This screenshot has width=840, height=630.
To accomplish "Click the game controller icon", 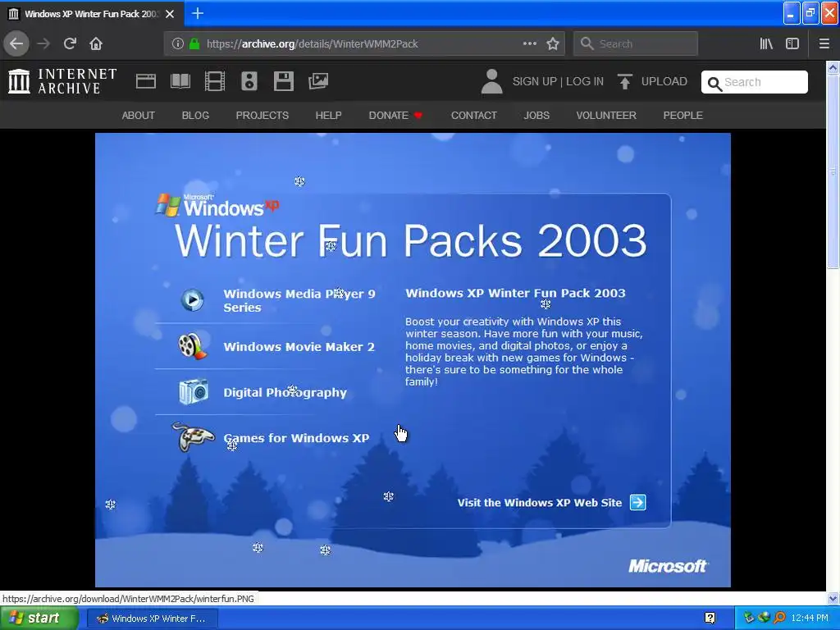I will (193, 437).
